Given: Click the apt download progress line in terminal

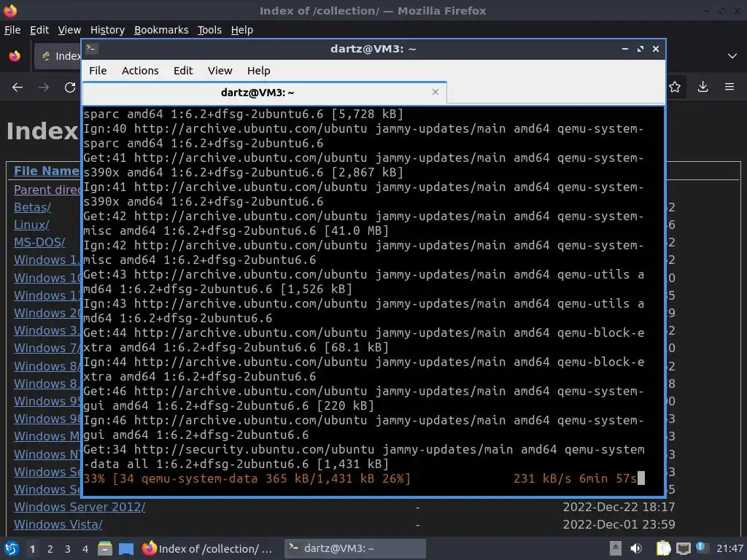Looking at the screenshot, I should [x=364, y=478].
